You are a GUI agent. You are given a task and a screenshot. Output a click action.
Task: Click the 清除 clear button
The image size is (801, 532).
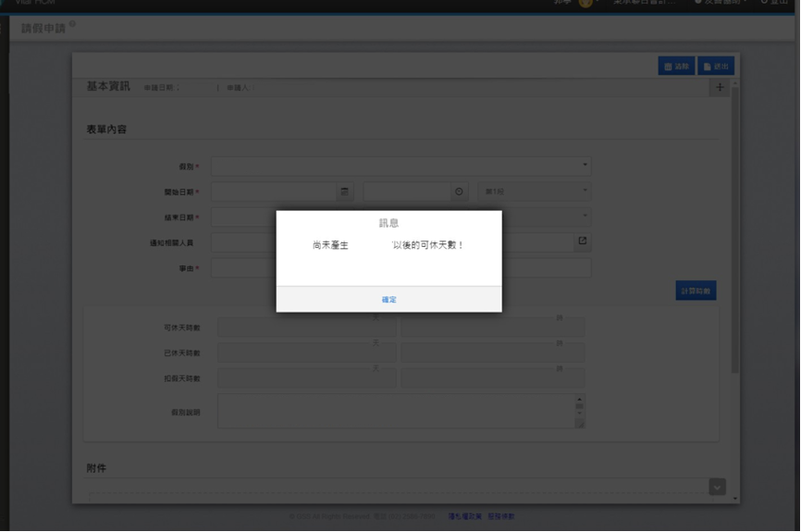tap(676, 67)
